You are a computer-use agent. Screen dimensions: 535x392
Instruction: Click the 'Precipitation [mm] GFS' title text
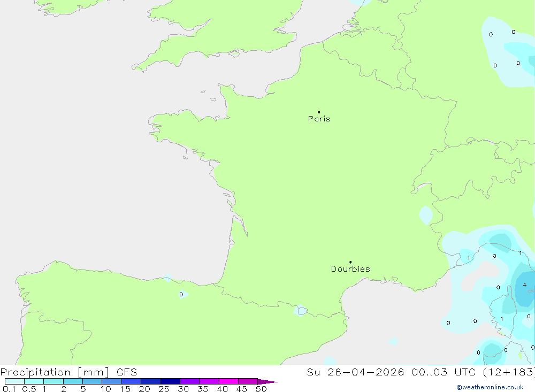(x=68, y=372)
